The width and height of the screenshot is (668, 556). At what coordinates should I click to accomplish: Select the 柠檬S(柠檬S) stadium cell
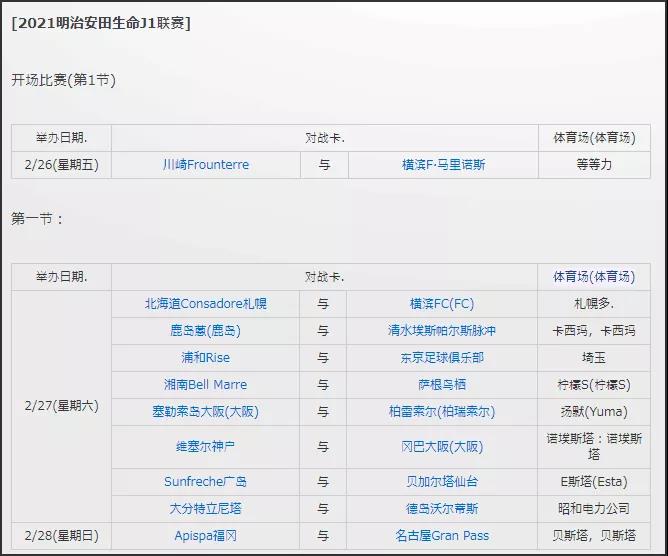coord(594,385)
